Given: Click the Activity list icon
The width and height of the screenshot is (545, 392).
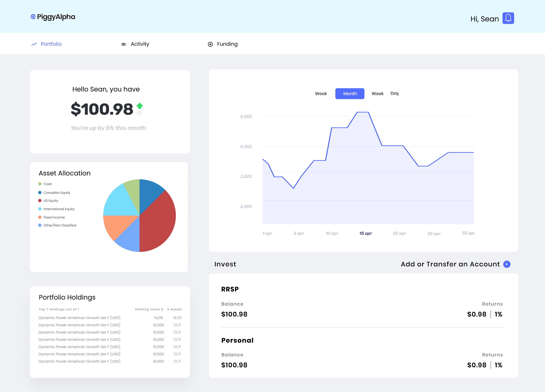Looking at the screenshot, I should pos(124,44).
